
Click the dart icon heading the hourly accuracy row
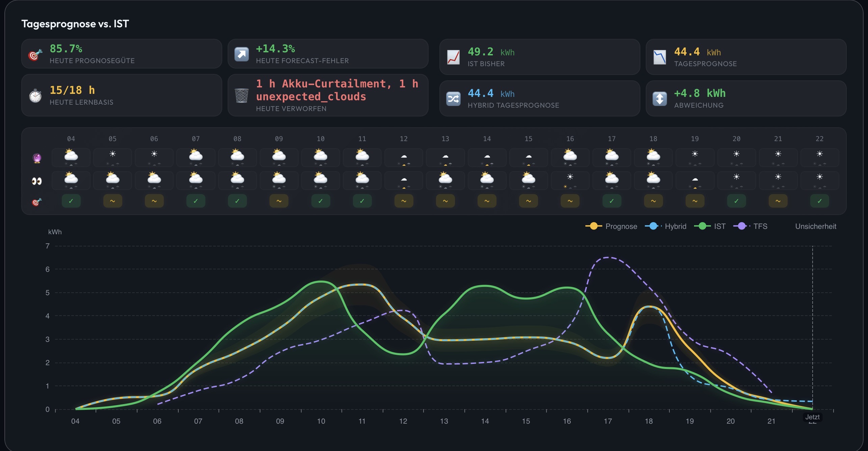pos(37,202)
